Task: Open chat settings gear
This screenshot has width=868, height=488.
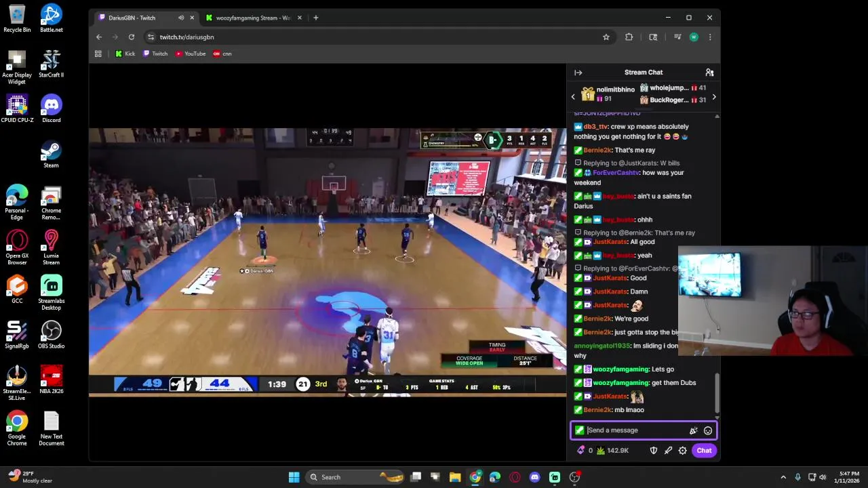Action: click(683, 450)
